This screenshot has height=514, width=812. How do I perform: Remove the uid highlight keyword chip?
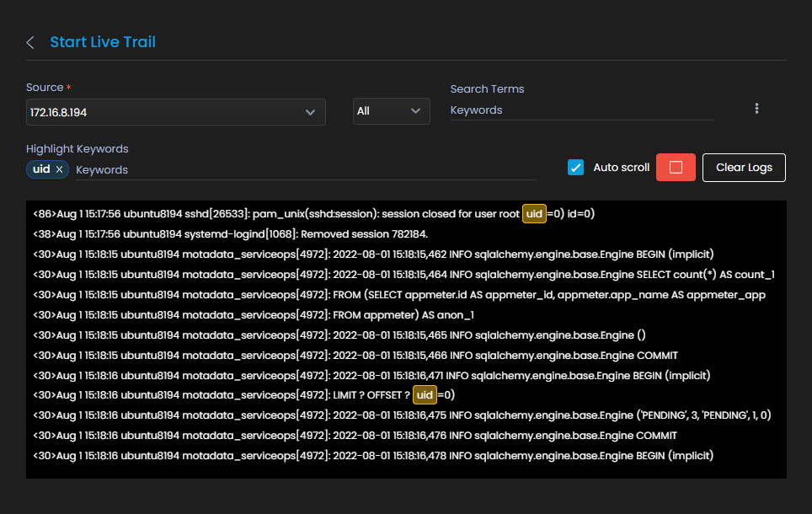60,169
